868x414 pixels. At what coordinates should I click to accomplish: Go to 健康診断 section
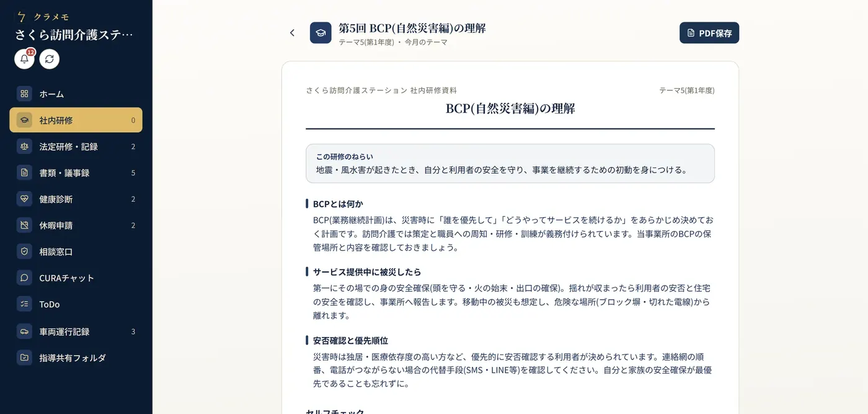point(76,199)
